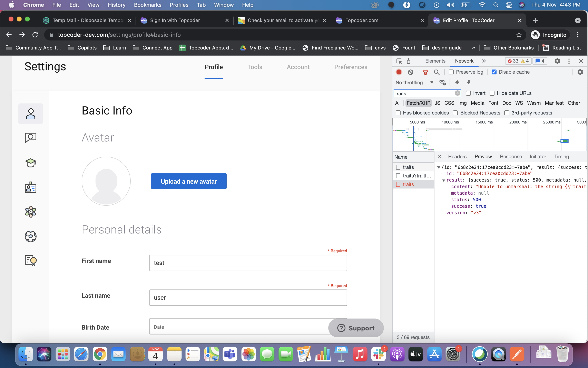Click the DevTools inspect element icon
Screen dimensions: 588x368
399,61
